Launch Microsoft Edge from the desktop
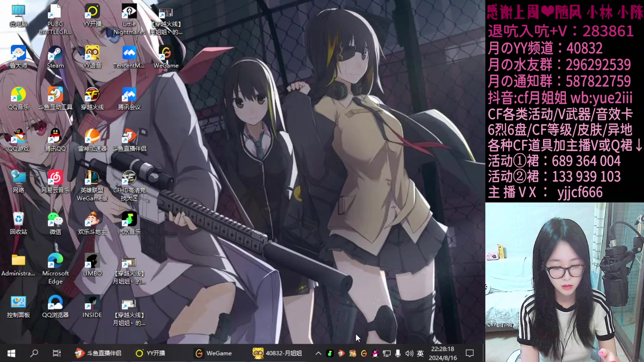The width and height of the screenshot is (644, 362). point(55,269)
